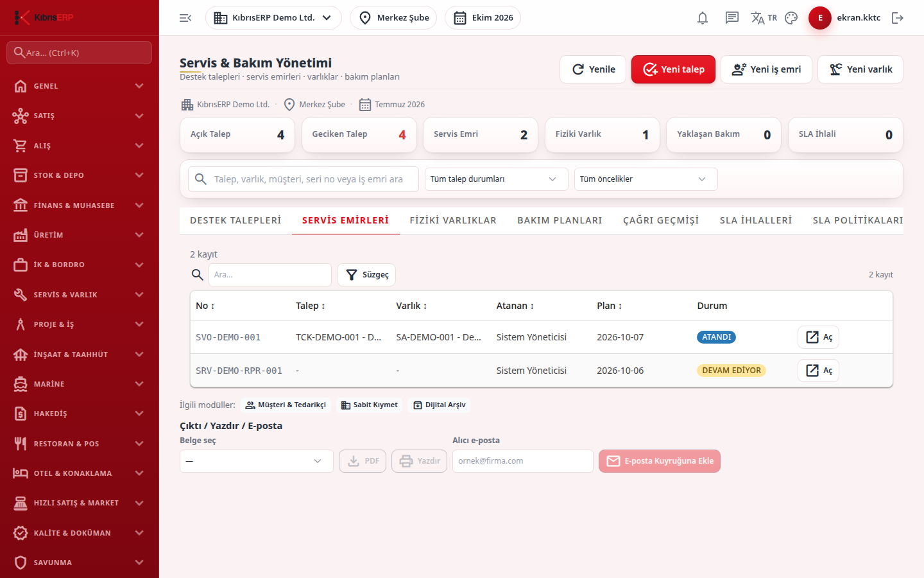924x578 pixels.
Task: Switch to SLA İHLALLERİ tab
Action: [x=756, y=220]
